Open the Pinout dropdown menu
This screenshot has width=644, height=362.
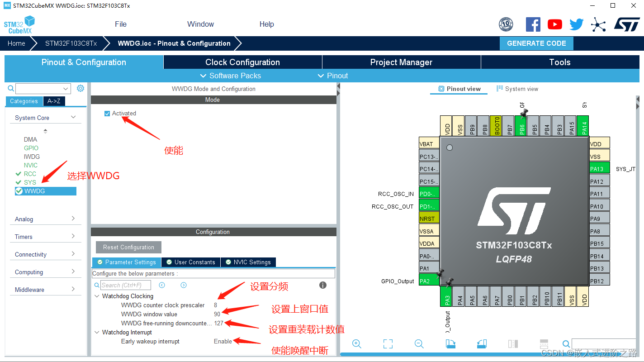point(333,76)
